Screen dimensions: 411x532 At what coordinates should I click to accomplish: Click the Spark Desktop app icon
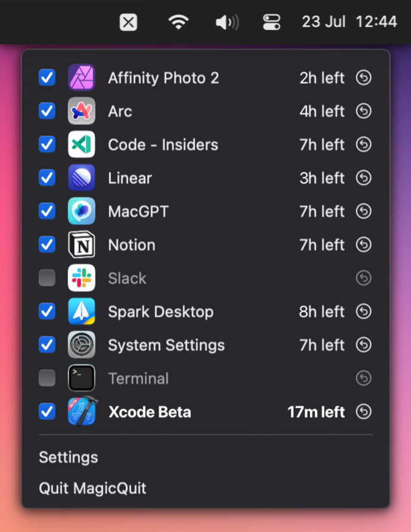pyautogui.click(x=82, y=311)
